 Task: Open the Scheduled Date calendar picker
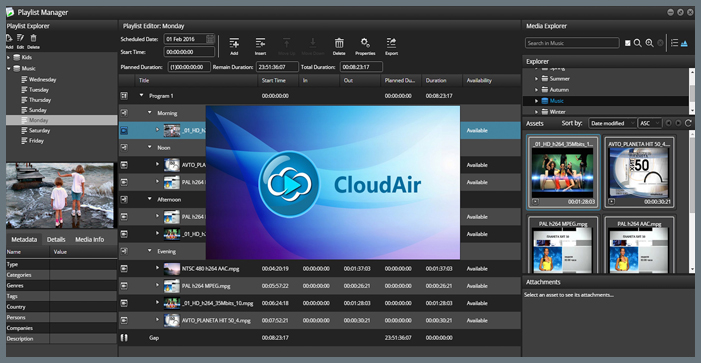210,39
